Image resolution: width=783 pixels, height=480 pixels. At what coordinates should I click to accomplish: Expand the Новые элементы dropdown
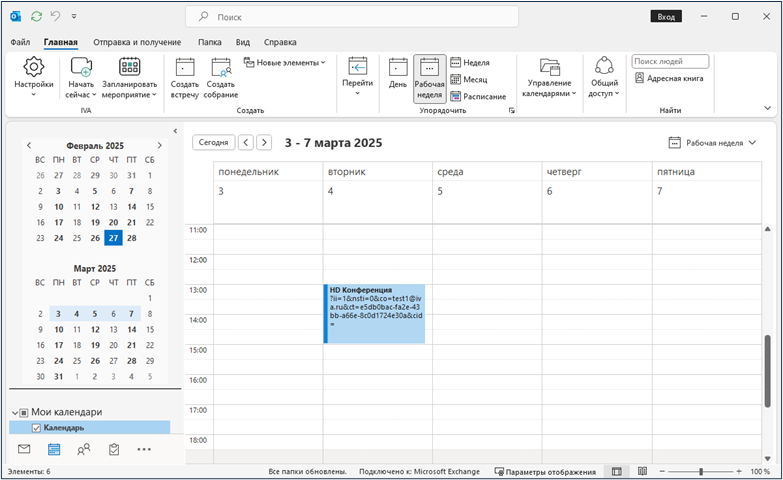pos(285,62)
